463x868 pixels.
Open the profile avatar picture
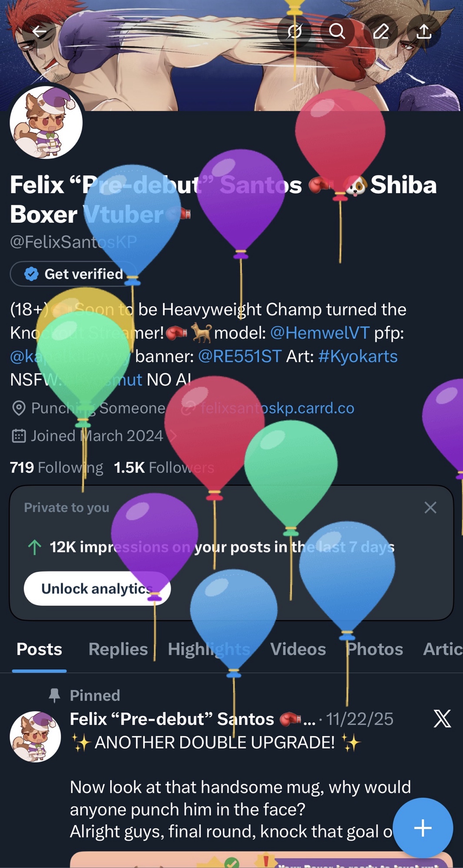pos(46,122)
